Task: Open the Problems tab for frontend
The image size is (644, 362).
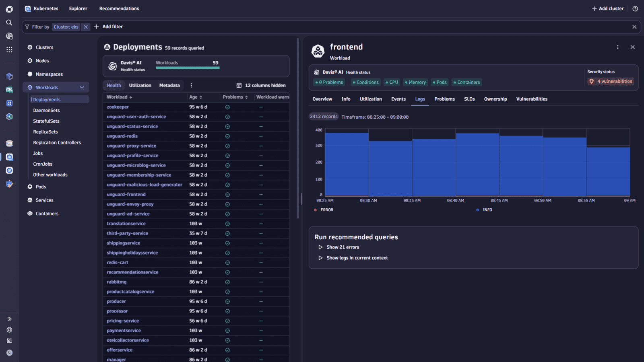Action: coord(444,99)
